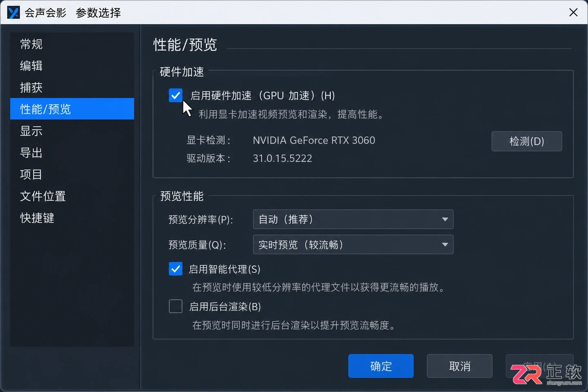Enable the 启用后台渲染(B) checkbox
The image size is (588, 392).
176,306
